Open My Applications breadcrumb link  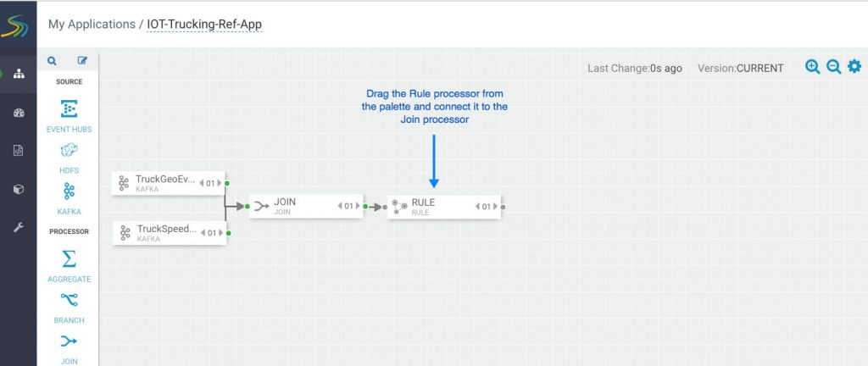(91, 24)
